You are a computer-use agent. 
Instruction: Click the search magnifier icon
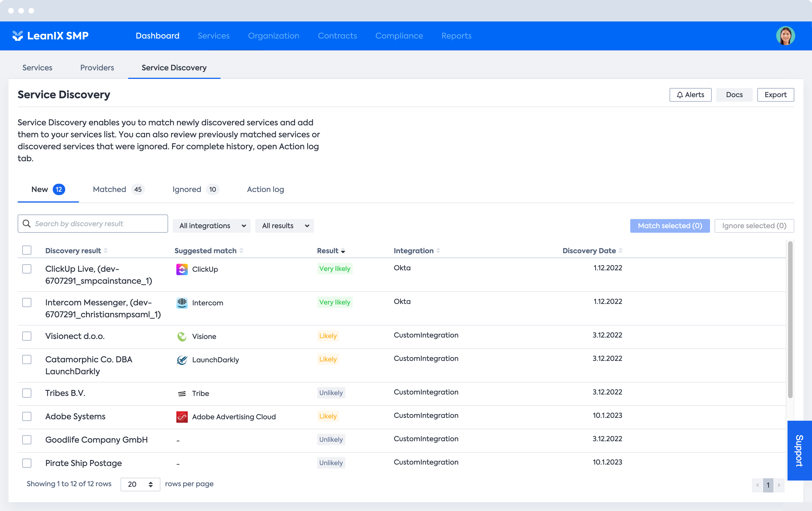coord(27,224)
